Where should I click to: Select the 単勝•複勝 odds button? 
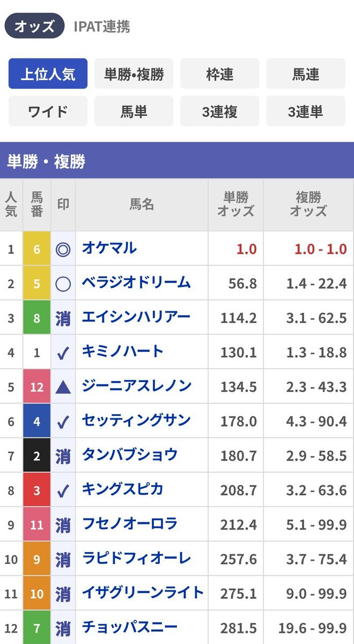pyautogui.click(x=134, y=74)
